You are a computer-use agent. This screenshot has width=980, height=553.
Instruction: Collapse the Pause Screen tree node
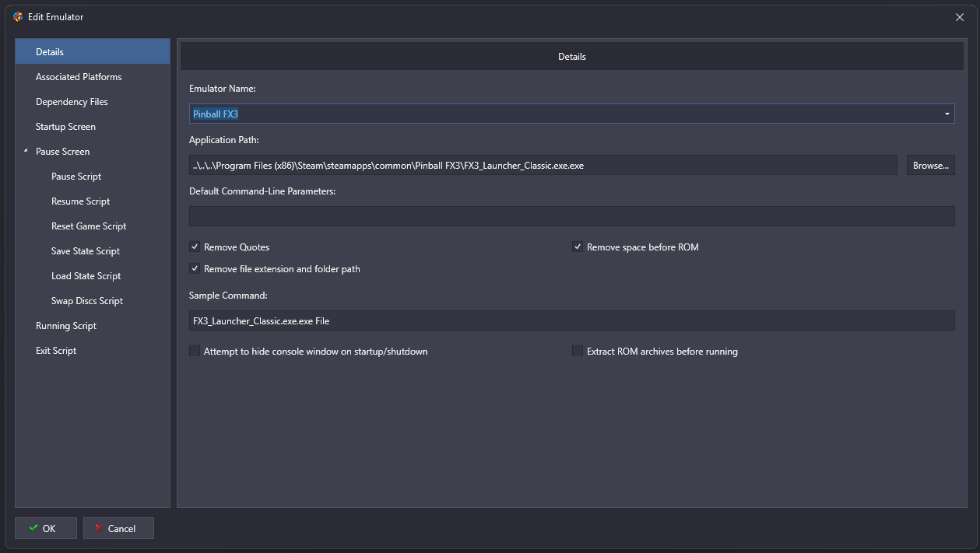(x=26, y=151)
